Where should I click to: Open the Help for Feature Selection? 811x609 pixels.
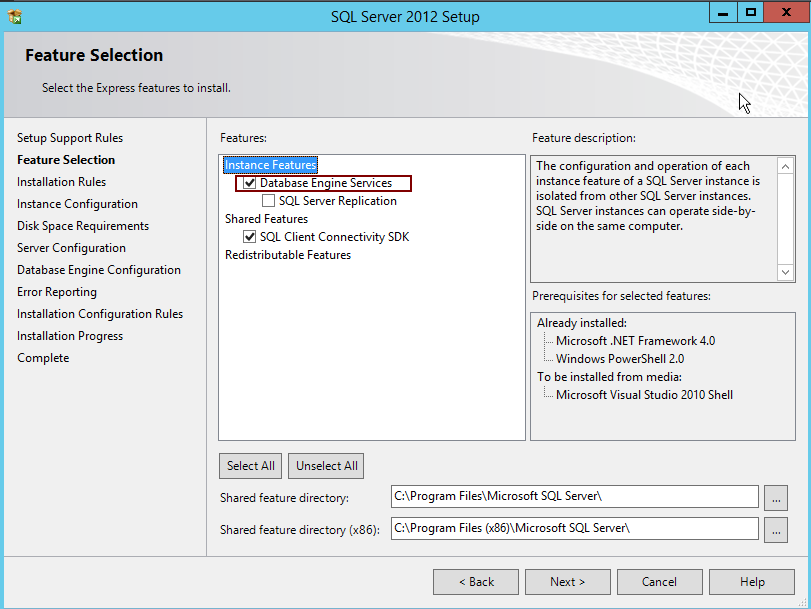[751, 582]
